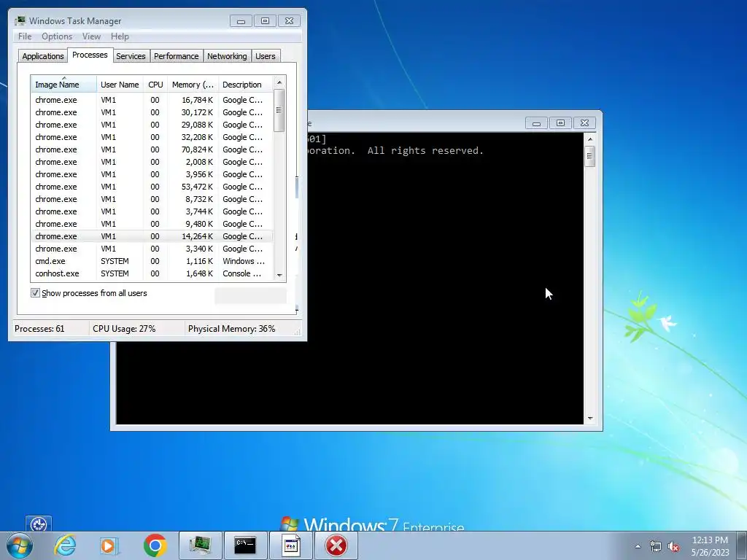This screenshot has width=747, height=560.
Task: Click the Show Desktop strip on taskbar
Action: pos(743,545)
